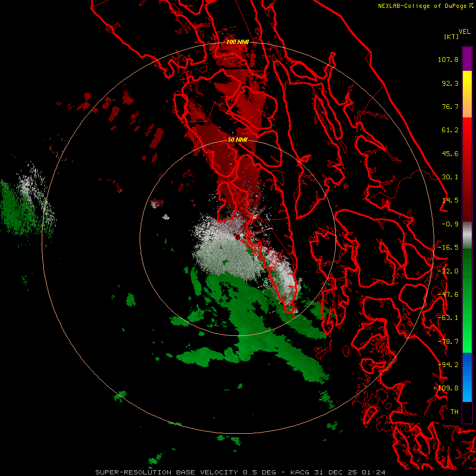Screen dimensions: 476x476
Task: Click the 45.6 velocity scale value
Action: click(x=450, y=153)
